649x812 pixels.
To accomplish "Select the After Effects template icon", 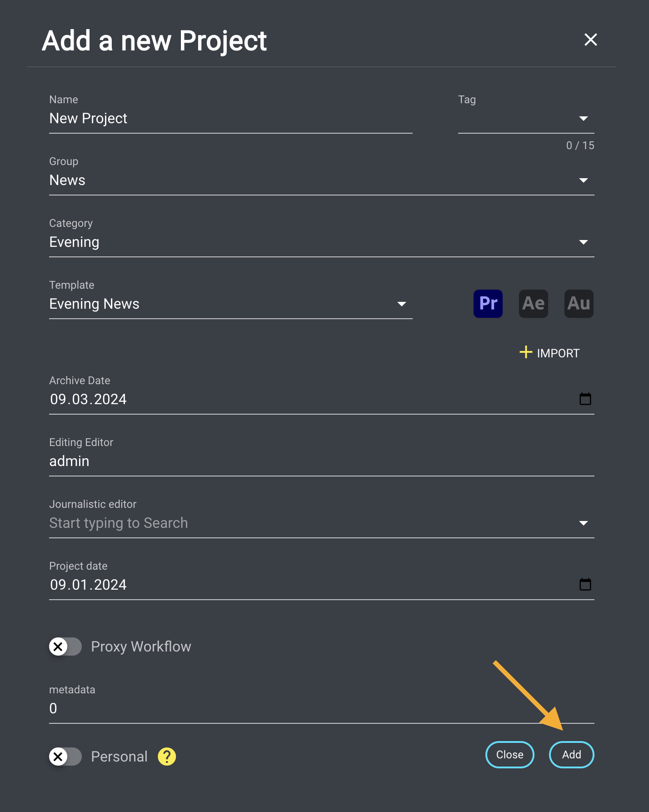I will point(533,303).
